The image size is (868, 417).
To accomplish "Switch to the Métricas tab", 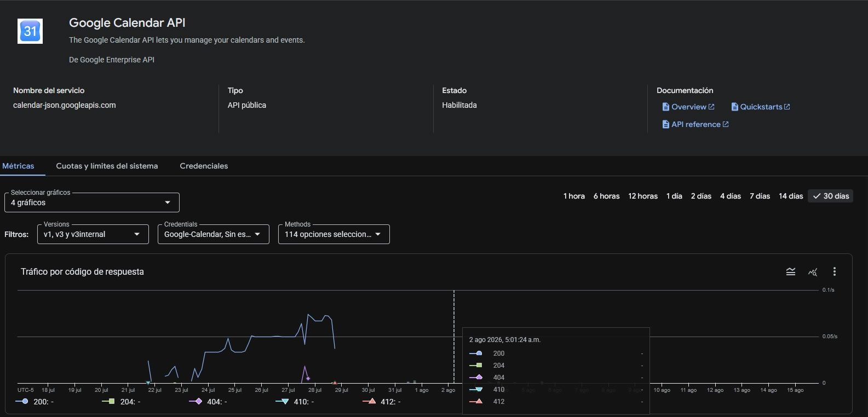I will (18, 166).
